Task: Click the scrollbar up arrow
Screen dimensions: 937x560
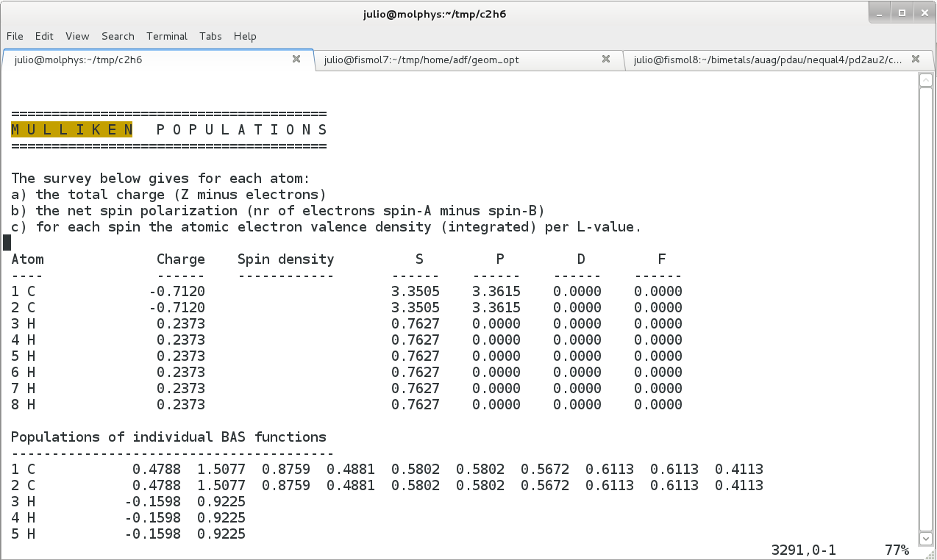Action: (x=927, y=80)
